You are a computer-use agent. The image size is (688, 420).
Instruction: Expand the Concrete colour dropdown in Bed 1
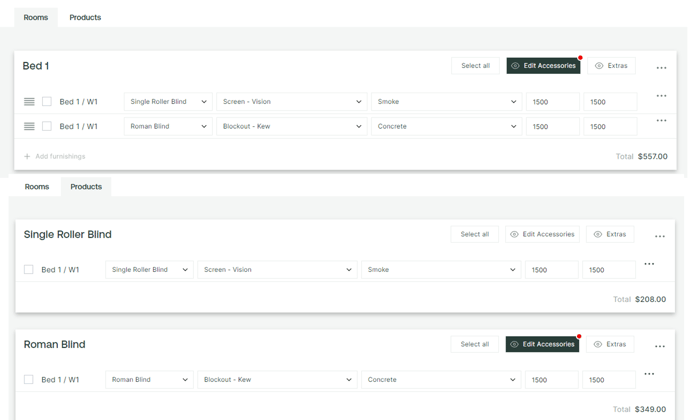coord(447,126)
